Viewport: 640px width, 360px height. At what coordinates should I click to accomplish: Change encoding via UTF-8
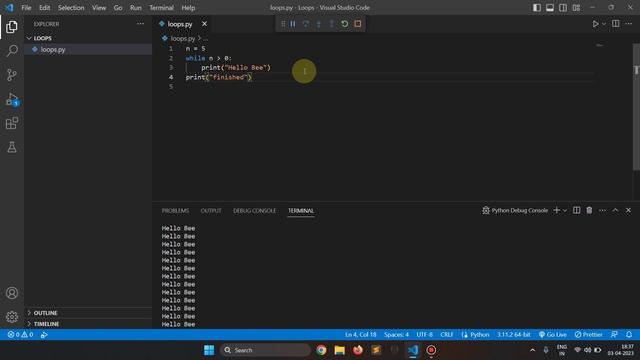point(424,335)
